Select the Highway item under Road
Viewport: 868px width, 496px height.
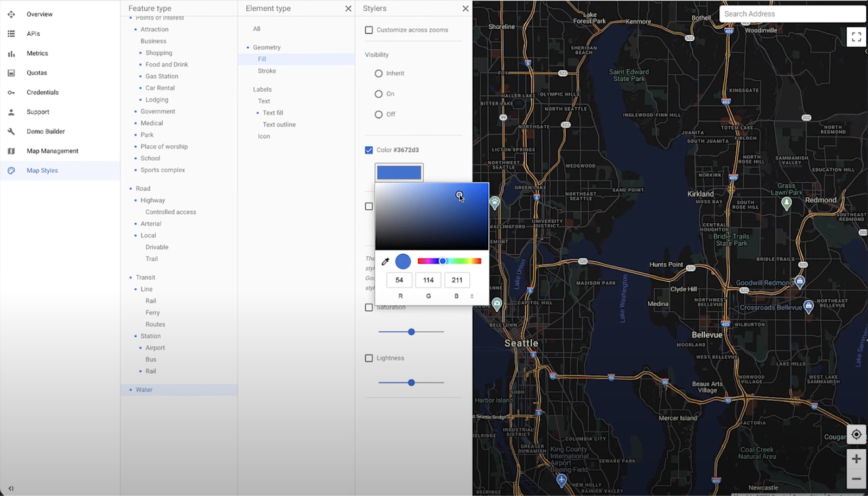152,200
